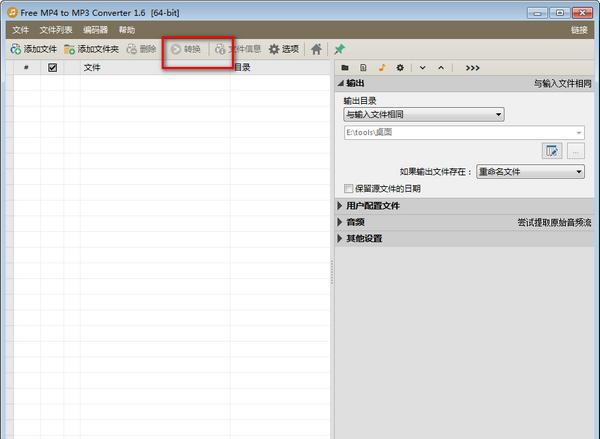Click the 添加文件 (Add file) toolbar button
This screenshot has height=439, width=600.
(x=34, y=49)
